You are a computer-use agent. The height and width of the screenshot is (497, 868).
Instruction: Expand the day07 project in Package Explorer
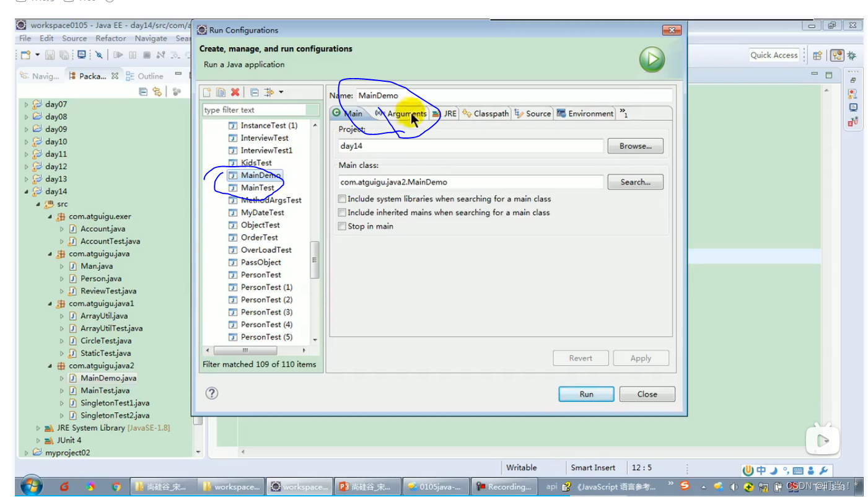pyautogui.click(x=26, y=105)
